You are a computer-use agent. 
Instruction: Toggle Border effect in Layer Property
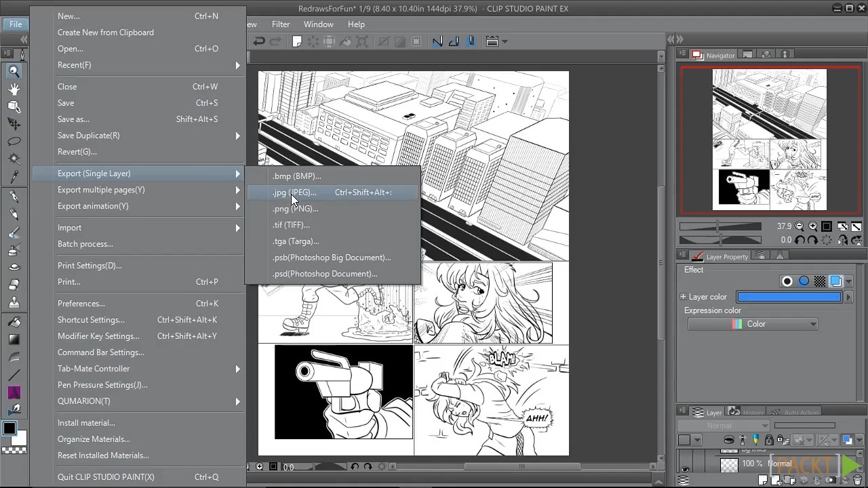point(787,281)
